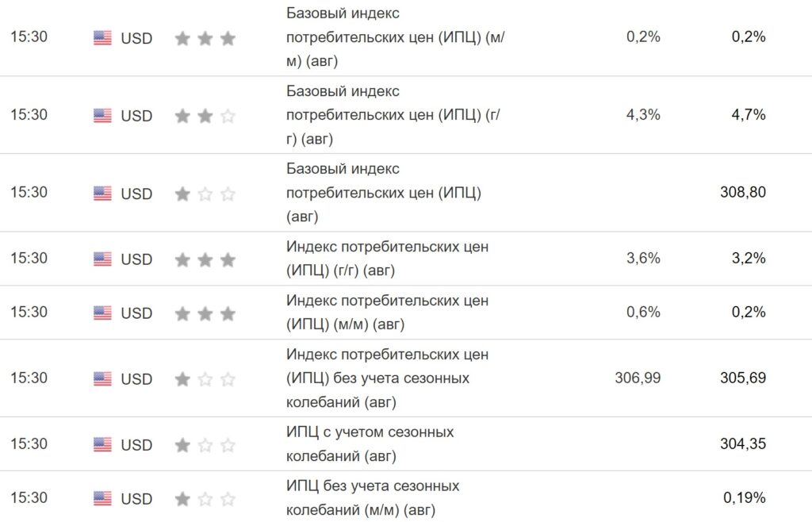Screen dimensions: 812x522
Task: Click the two-star rating in the 4,7% row
Action: (205, 116)
